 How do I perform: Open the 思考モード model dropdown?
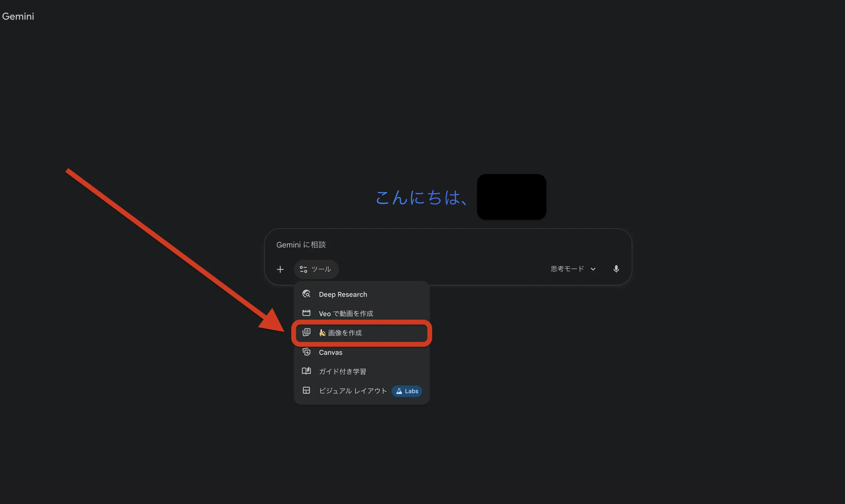(573, 269)
